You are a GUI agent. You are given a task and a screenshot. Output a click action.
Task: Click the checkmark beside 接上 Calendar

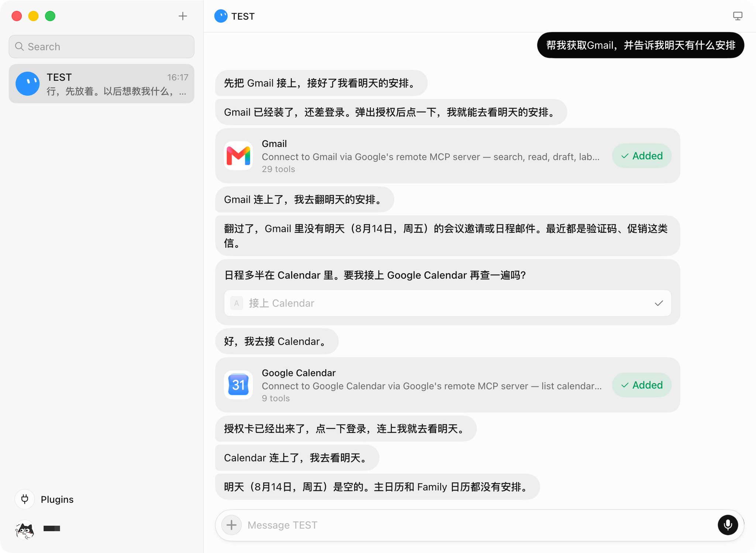point(659,303)
